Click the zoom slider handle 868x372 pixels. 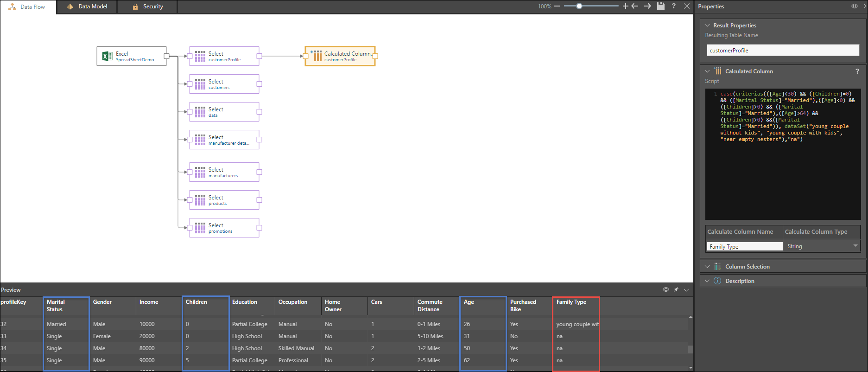579,6
